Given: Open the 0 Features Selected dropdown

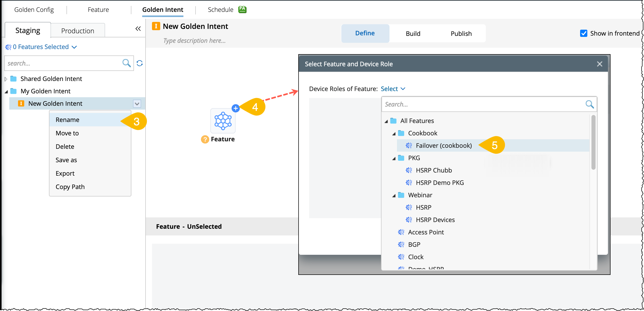Looking at the screenshot, I should [41, 47].
